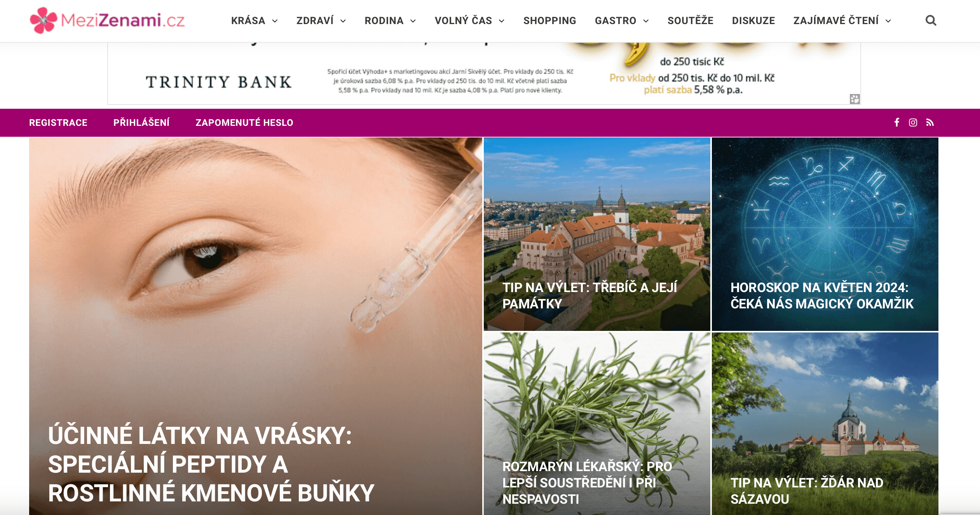Viewport: 980px width, 515px height.
Task: Click the MeziZenami.cz flower logo
Action: point(44,20)
